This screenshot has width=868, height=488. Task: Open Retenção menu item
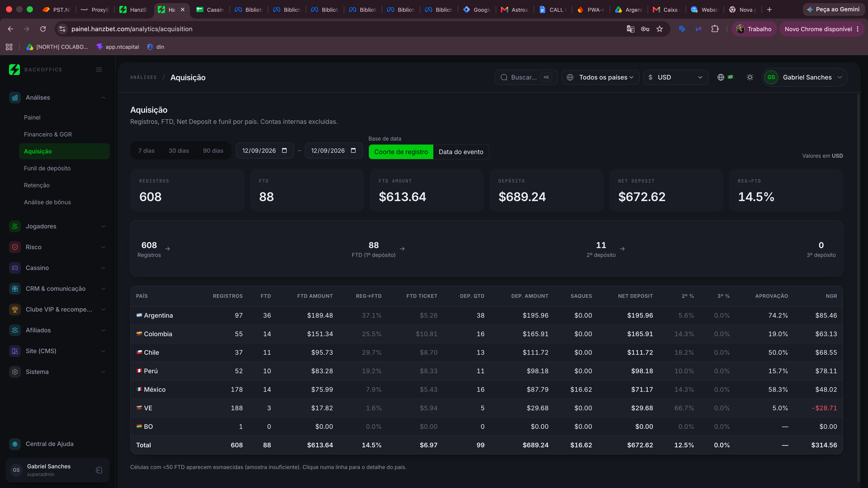(x=64, y=185)
